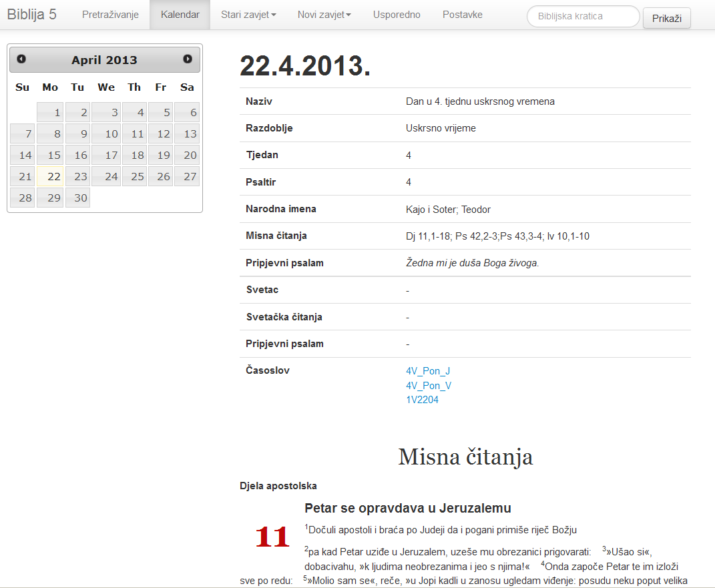Select April 1 in the calendar
The image size is (715, 588).
coord(51,113)
